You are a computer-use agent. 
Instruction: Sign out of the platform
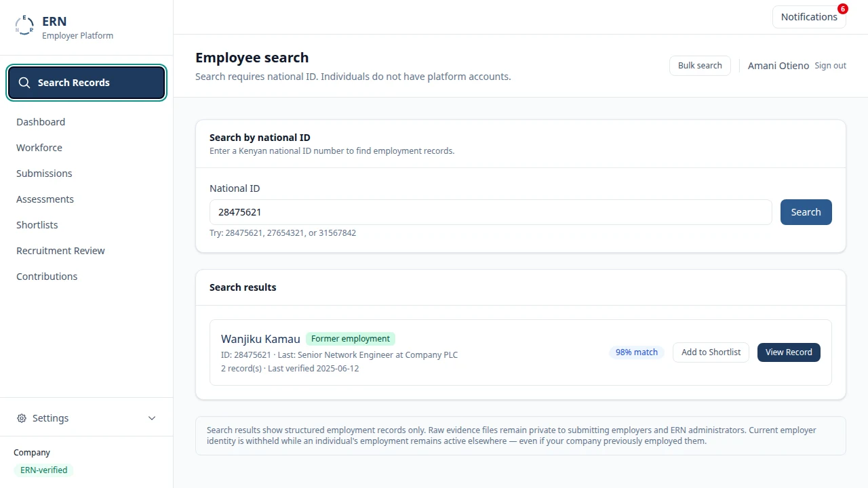[830, 66]
